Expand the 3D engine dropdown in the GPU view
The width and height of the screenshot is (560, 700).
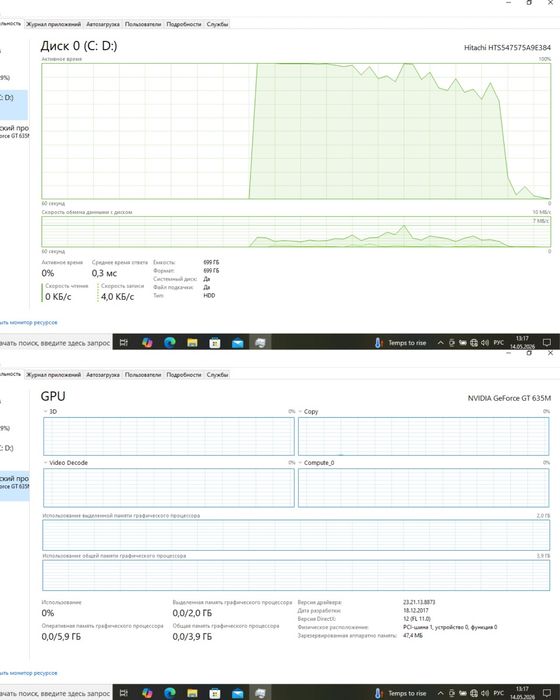pyautogui.click(x=46, y=412)
